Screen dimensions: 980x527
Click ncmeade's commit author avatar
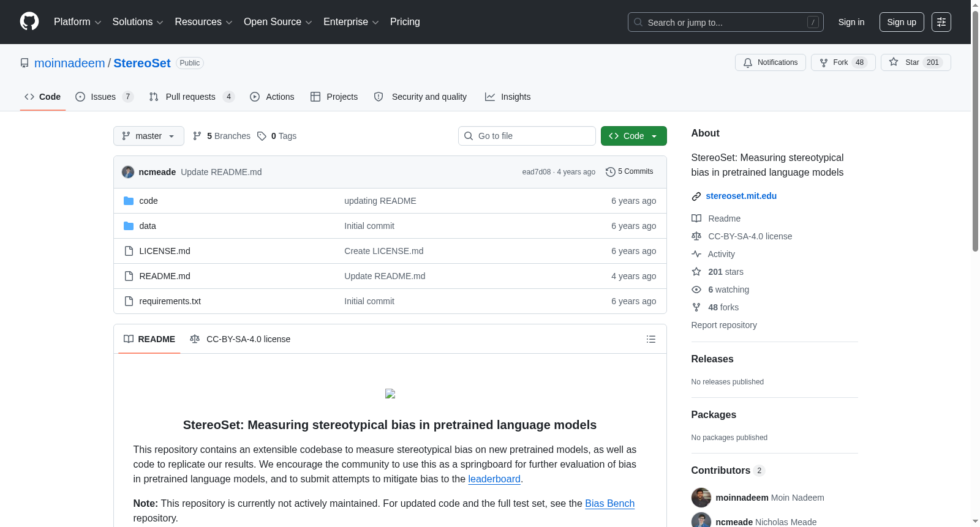tap(128, 172)
